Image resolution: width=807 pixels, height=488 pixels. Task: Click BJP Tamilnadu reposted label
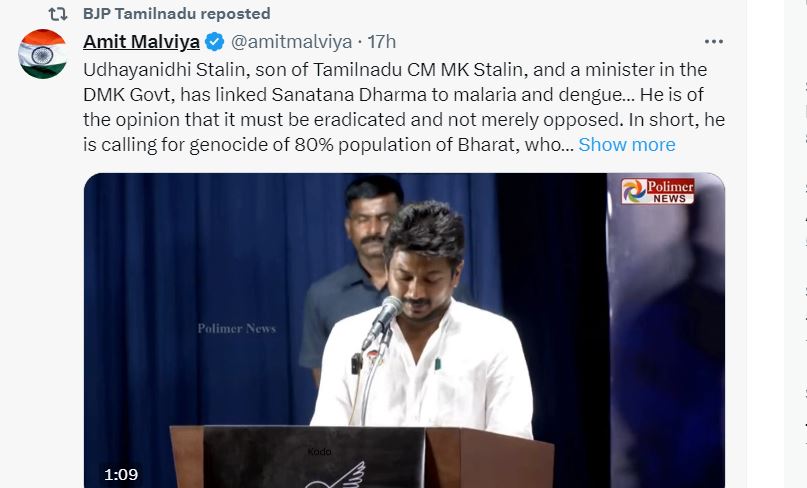point(177,14)
